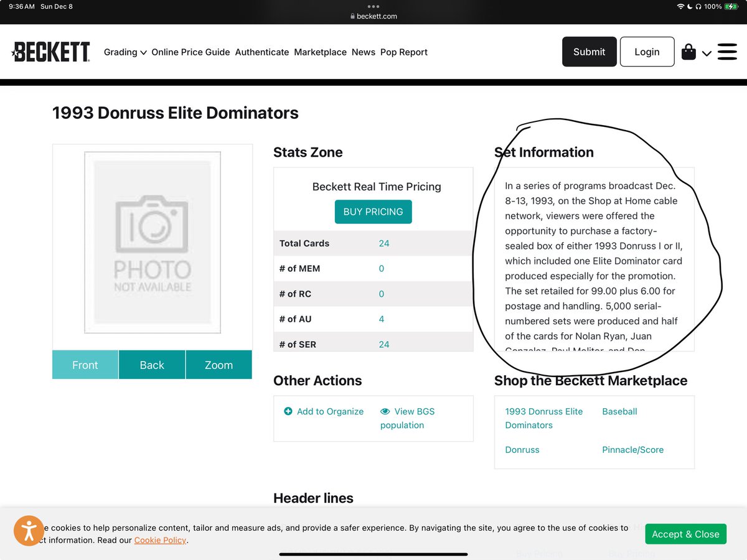
Task: Click the Login button
Action: pos(647,52)
